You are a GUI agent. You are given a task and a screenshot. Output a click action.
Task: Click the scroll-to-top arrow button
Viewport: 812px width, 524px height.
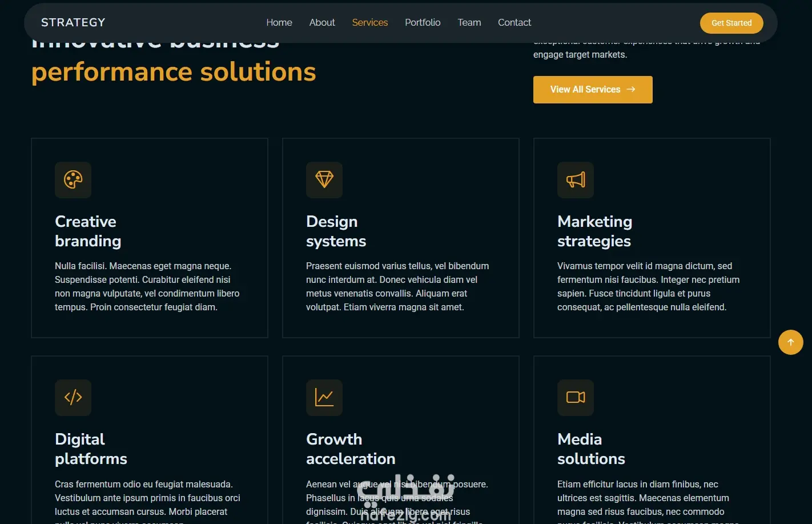[791, 342]
